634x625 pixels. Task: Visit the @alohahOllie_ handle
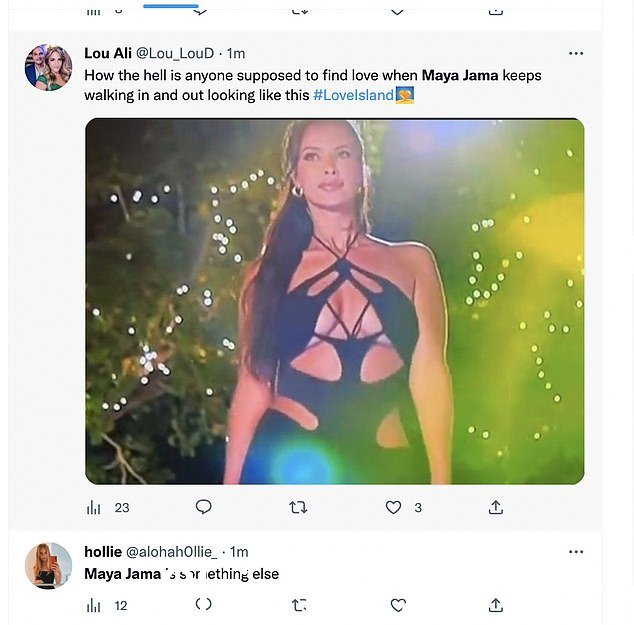click(x=171, y=552)
